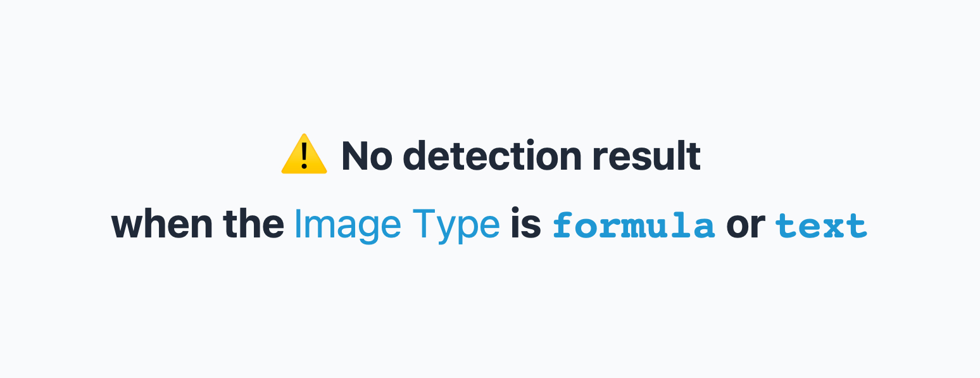Image resolution: width=980 pixels, height=378 pixels.
Task: Select the blue 'text' code word
Action: pyautogui.click(x=821, y=226)
